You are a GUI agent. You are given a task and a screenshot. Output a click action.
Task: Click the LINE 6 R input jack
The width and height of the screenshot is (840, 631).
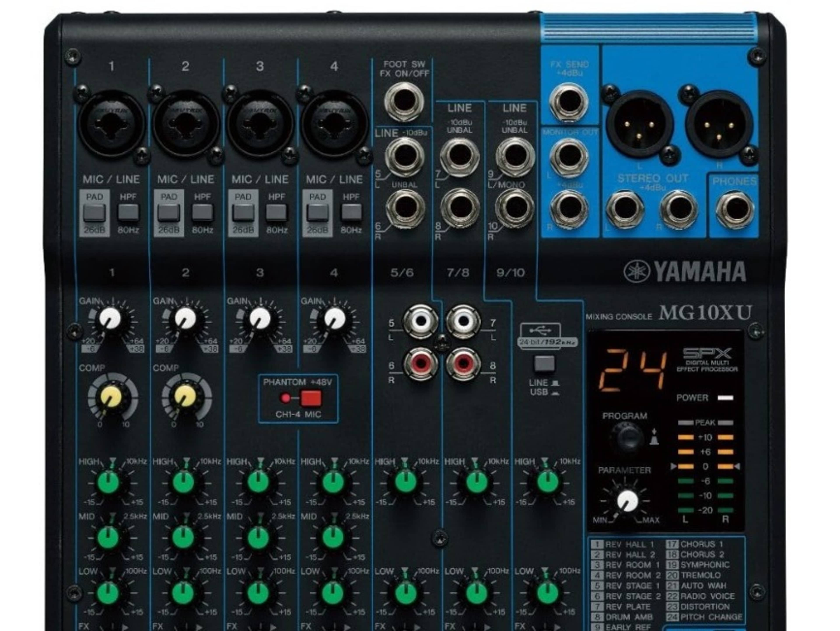(x=406, y=208)
